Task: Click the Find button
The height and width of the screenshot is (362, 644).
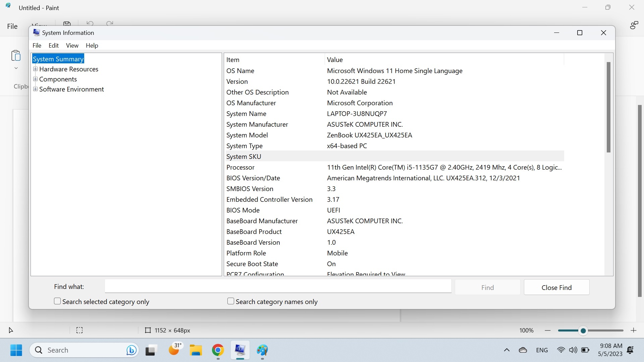Action: click(487, 287)
